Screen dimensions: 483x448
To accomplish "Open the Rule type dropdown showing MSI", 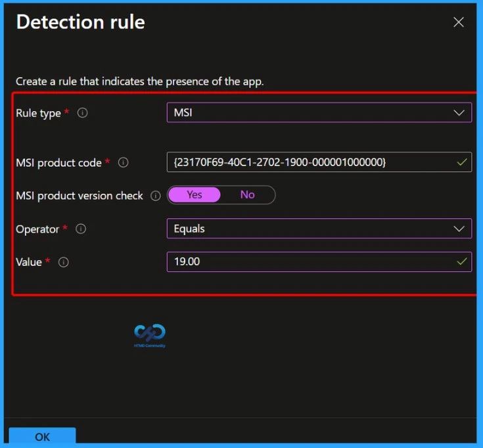I will (319, 112).
